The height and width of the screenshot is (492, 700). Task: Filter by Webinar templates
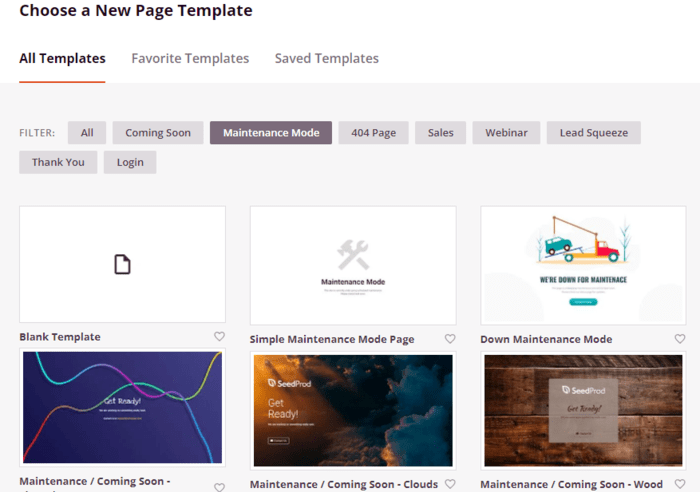(506, 133)
